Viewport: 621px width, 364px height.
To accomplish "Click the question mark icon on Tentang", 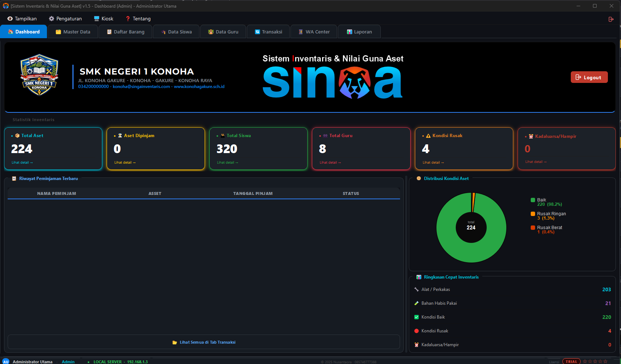I will click(x=128, y=19).
